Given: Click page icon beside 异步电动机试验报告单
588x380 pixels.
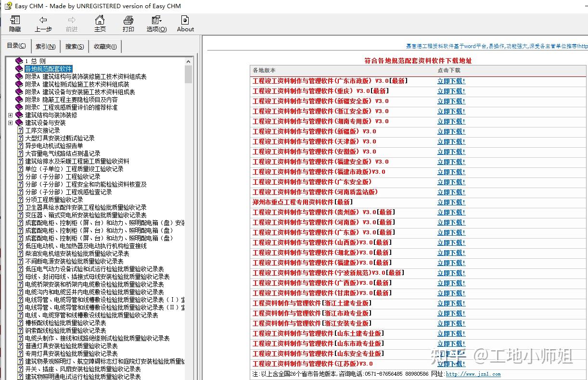Looking at the screenshot, I should [20, 146].
